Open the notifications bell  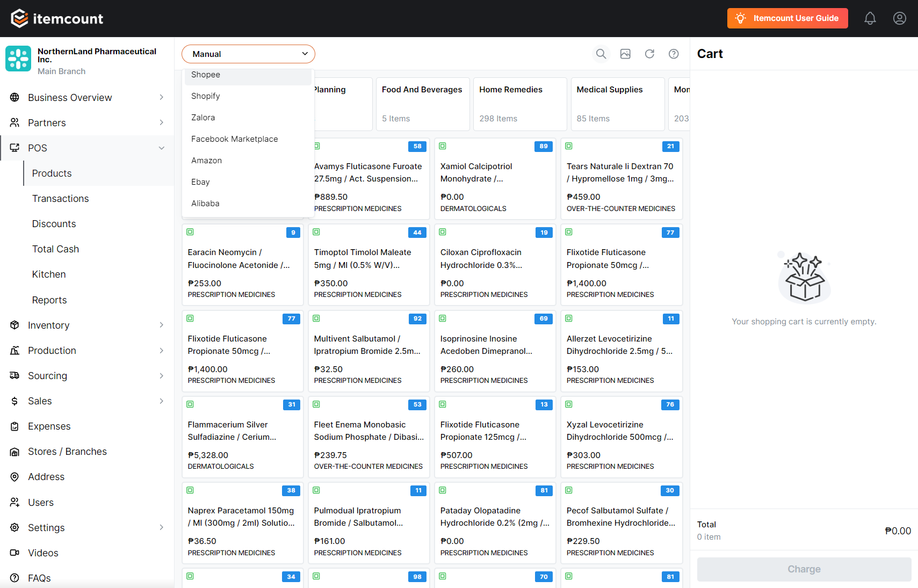click(870, 18)
